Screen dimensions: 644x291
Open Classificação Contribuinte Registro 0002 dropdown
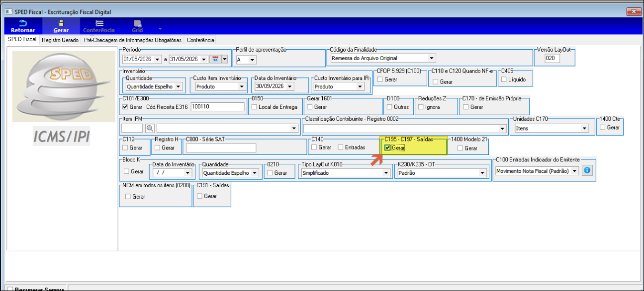pos(503,128)
